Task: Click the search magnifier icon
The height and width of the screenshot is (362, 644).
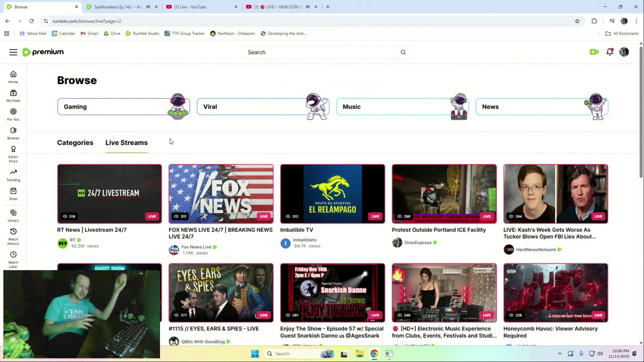Action: (403, 52)
